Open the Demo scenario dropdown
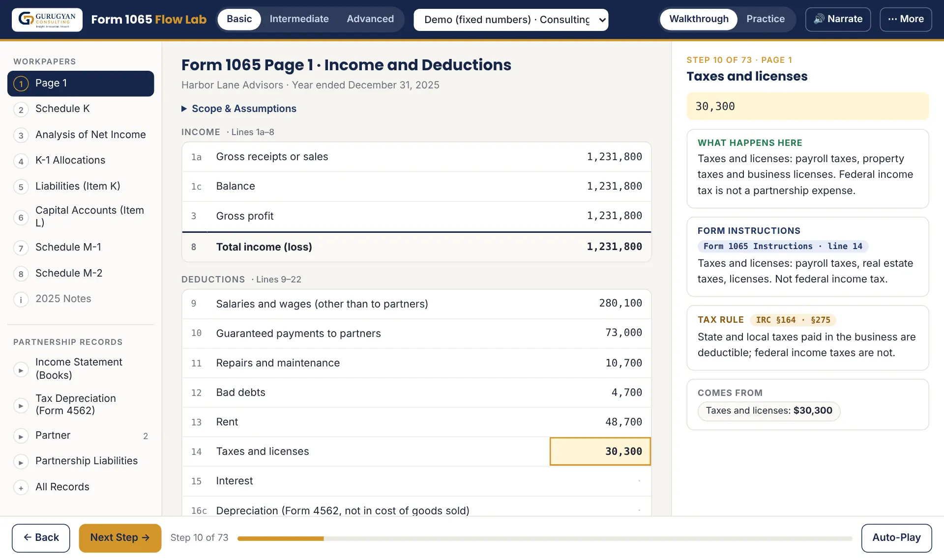Image resolution: width=944 pixels, height=560 pixels. coord(511,20)
